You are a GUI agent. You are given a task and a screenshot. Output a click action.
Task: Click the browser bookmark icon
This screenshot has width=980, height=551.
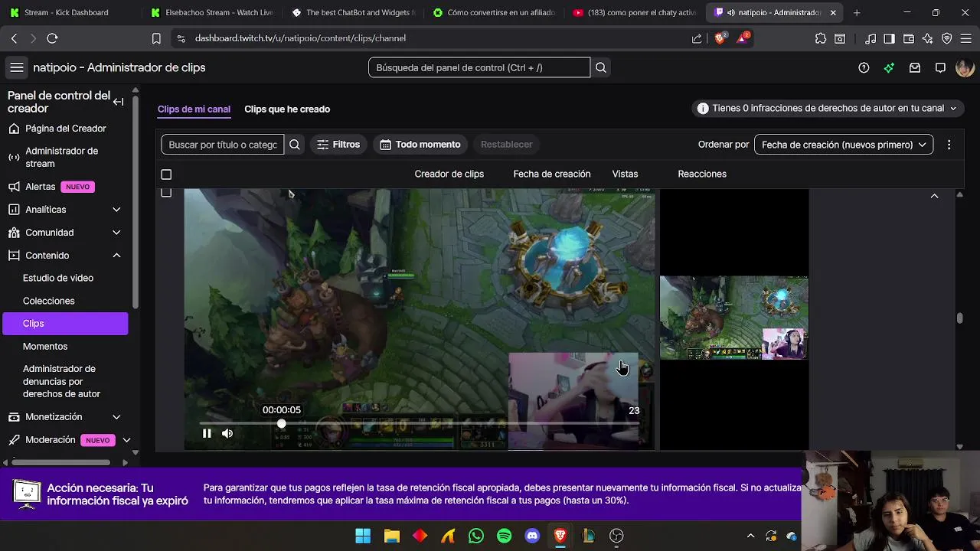[156, 38]
